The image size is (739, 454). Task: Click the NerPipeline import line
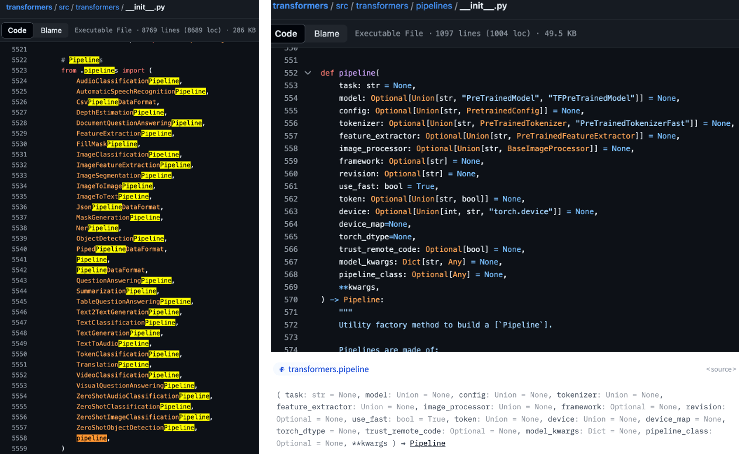point(99,228)
